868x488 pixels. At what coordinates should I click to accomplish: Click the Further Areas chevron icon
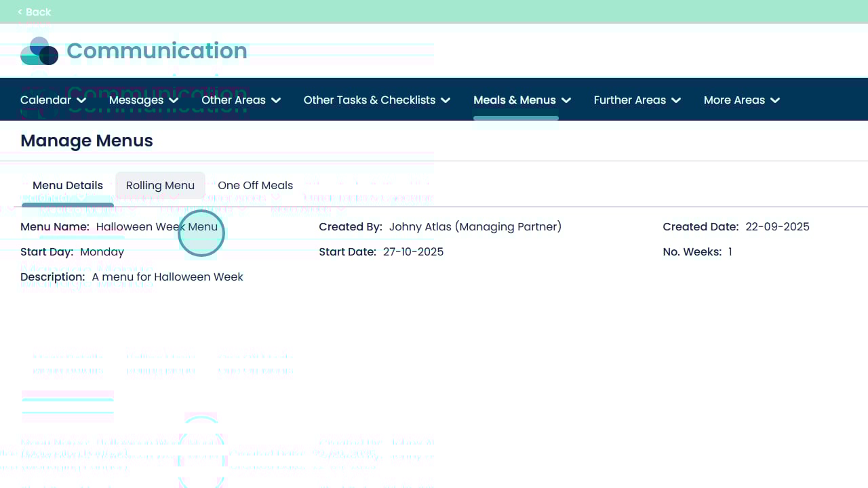(676, 100)
